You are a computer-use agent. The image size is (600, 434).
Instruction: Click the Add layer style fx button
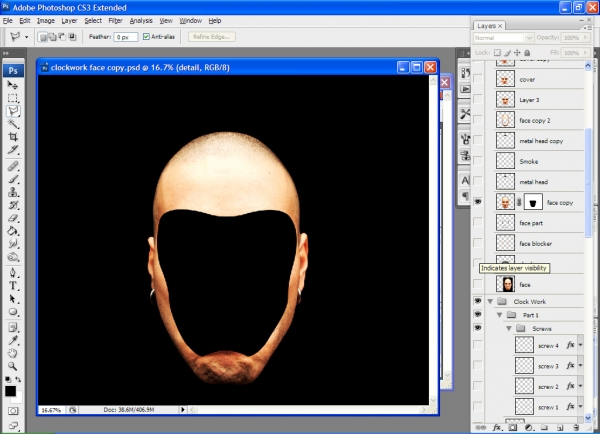(x=497, y=427)
